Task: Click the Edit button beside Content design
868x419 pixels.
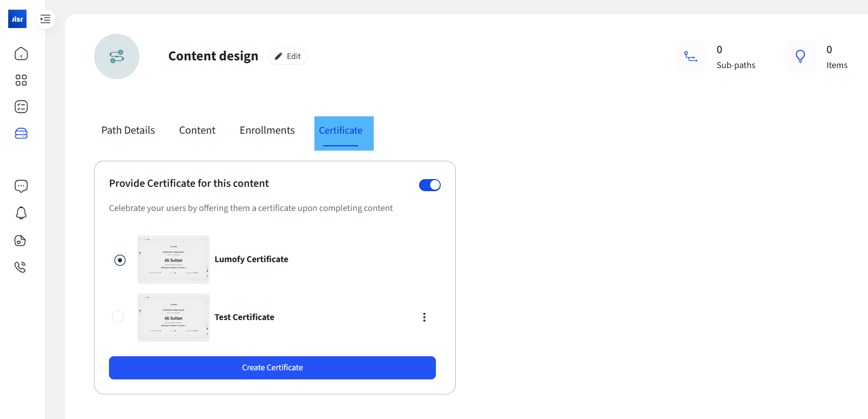Action: point(288,56)
